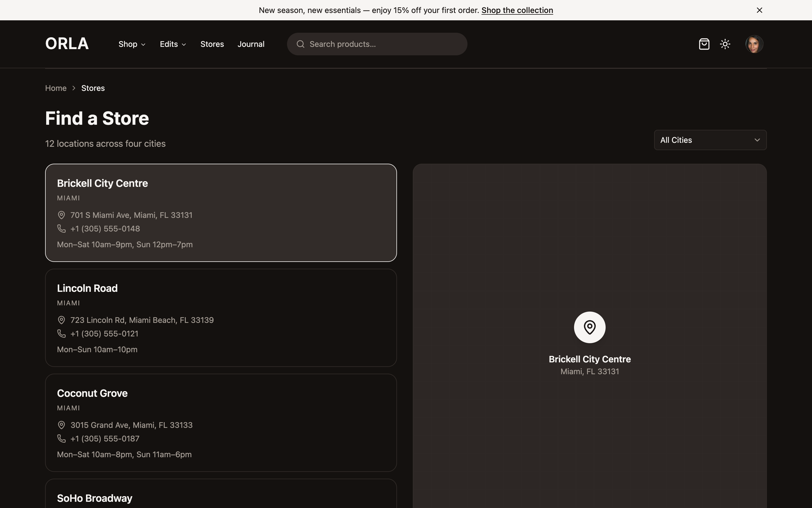This screenshot has height=508, width=812.
Task: Click hours Mon–Sun 10am–10pm
Action: 97,349
